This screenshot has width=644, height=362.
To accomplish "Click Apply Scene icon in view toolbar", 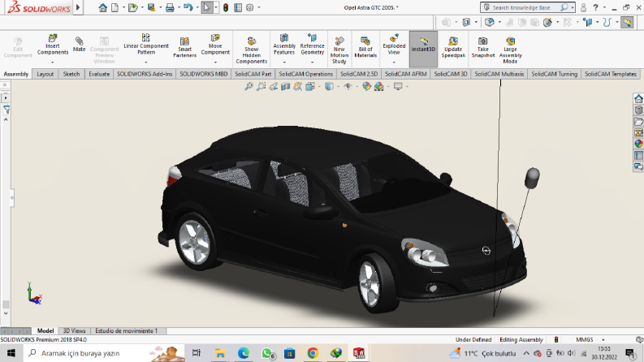I will coord(378,87).
